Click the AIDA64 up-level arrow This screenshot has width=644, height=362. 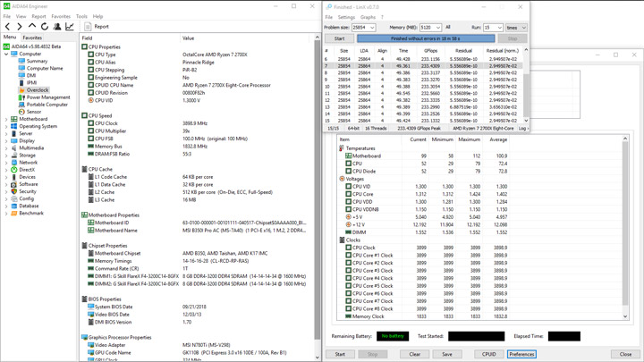coord(32,26)
